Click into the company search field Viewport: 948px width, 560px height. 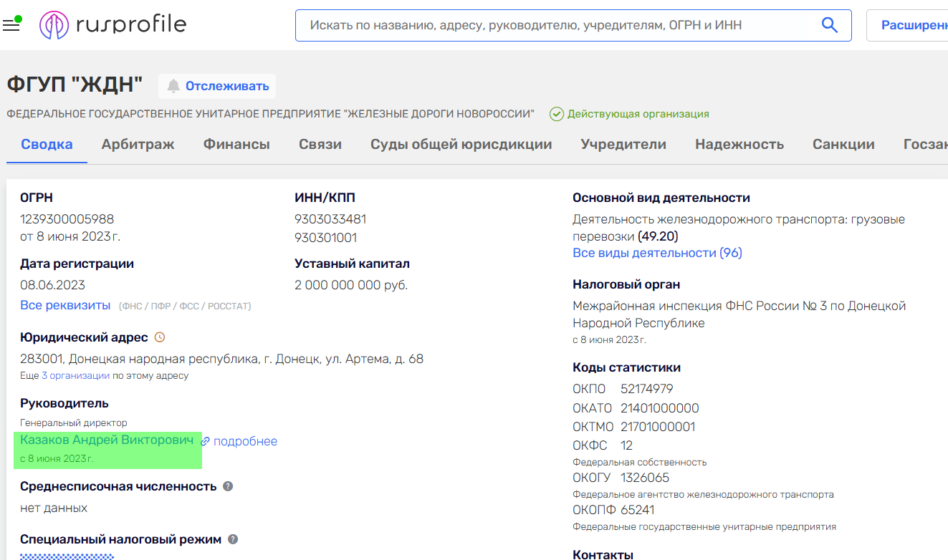coord(559,25)
